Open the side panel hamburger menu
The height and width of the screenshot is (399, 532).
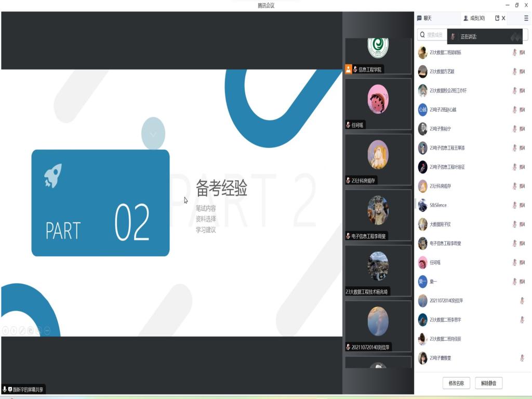tap(526, 18)
